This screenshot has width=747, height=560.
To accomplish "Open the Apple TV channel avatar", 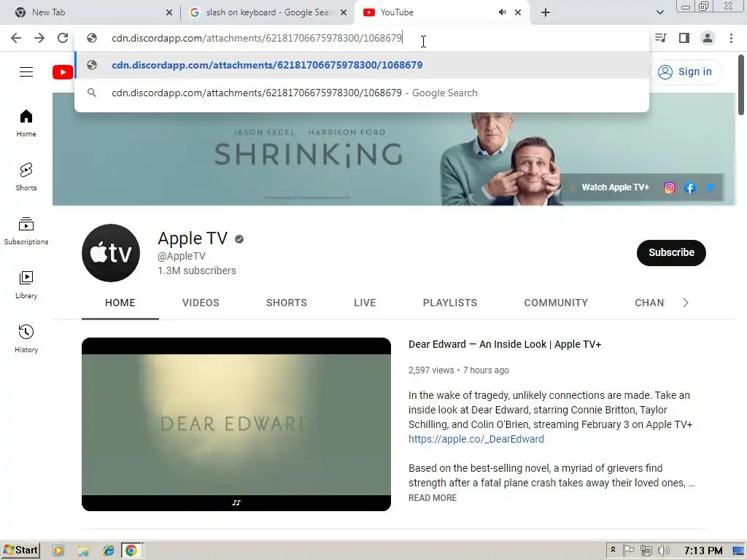I will [111, 253].
